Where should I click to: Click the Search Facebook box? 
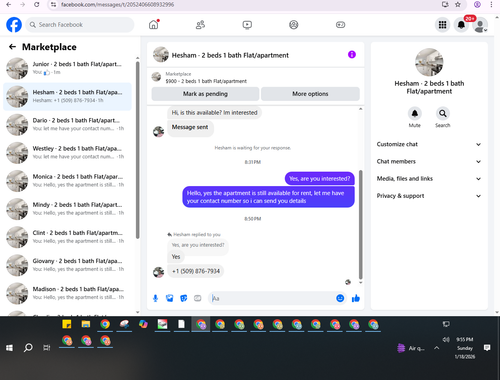click(80, 25)
